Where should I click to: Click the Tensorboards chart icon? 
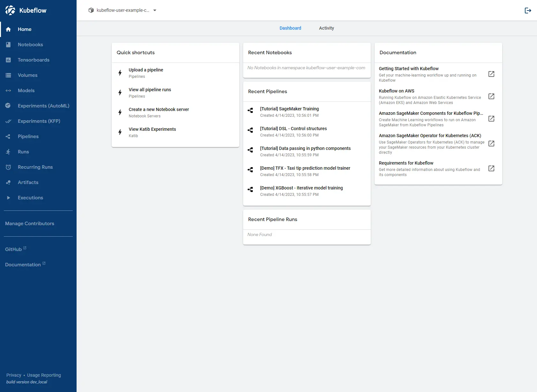pos(8,60)
